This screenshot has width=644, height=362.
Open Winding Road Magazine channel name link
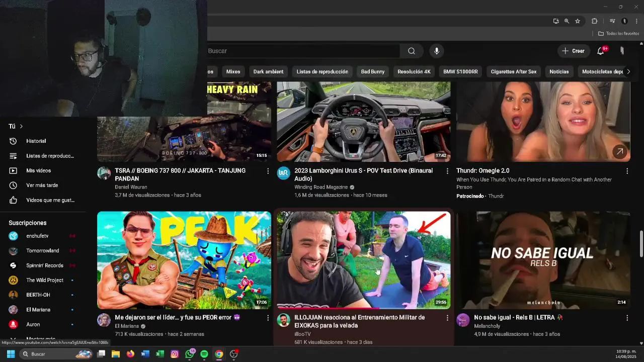[321, 187]
